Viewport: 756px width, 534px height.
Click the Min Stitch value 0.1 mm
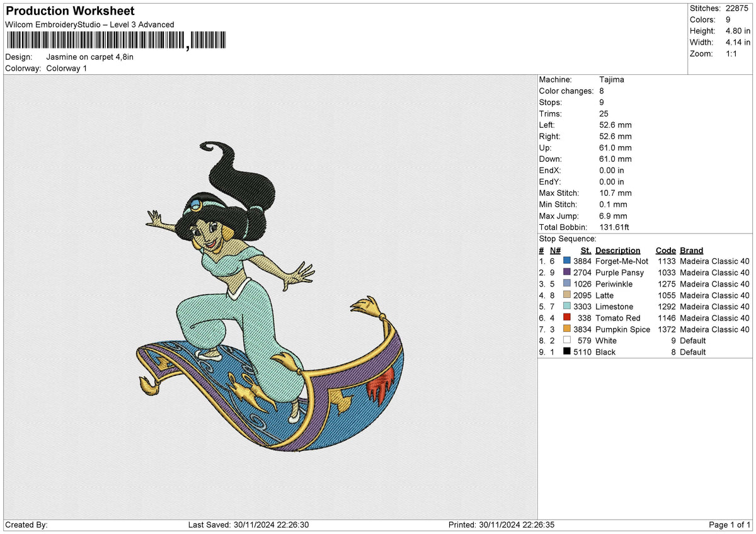[x=613, y=204]
